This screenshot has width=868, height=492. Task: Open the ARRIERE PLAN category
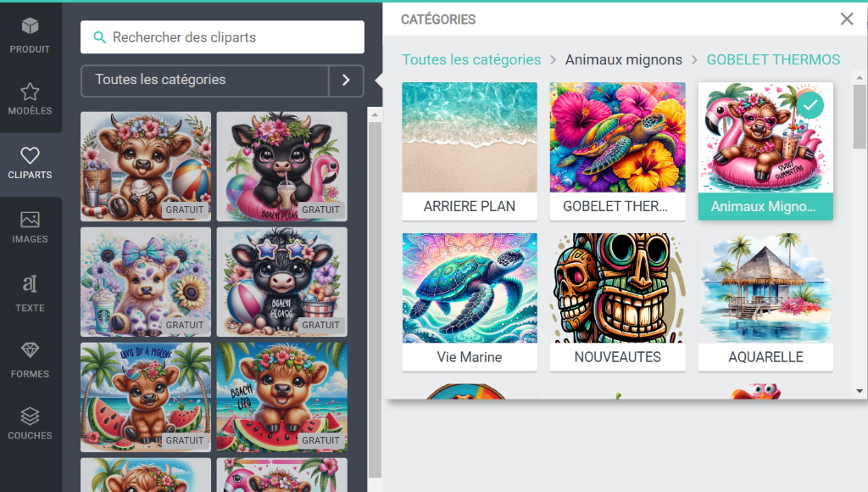tap(470, 151)
